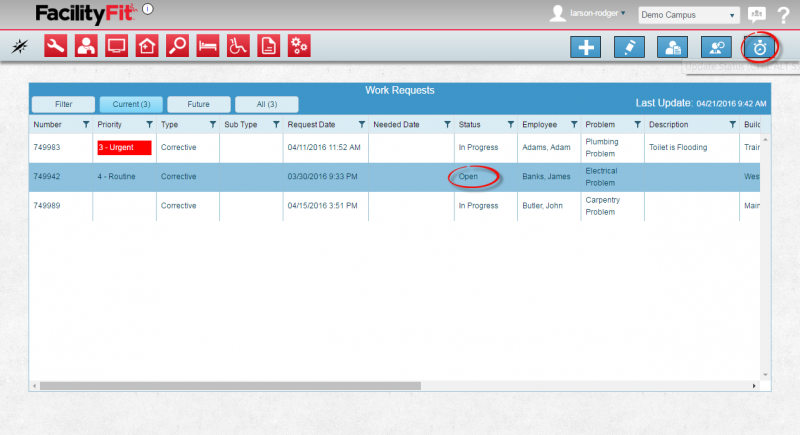
Task: Open the magnifying glass search module
Action: coord(178,46)
